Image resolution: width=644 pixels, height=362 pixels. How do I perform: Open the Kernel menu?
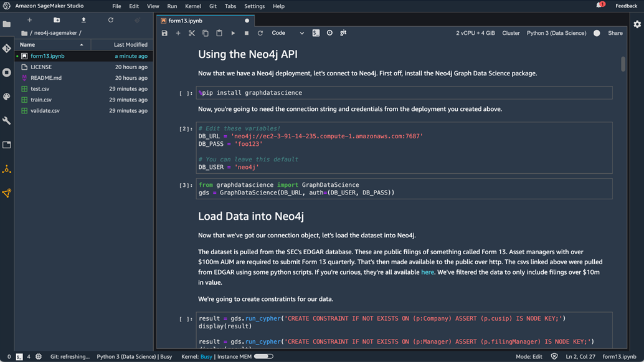coord(193,6)
